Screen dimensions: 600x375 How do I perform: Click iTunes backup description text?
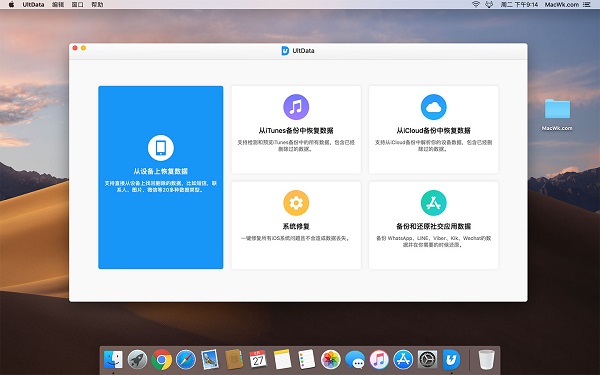pyautogui.click(x=296, y=145)
